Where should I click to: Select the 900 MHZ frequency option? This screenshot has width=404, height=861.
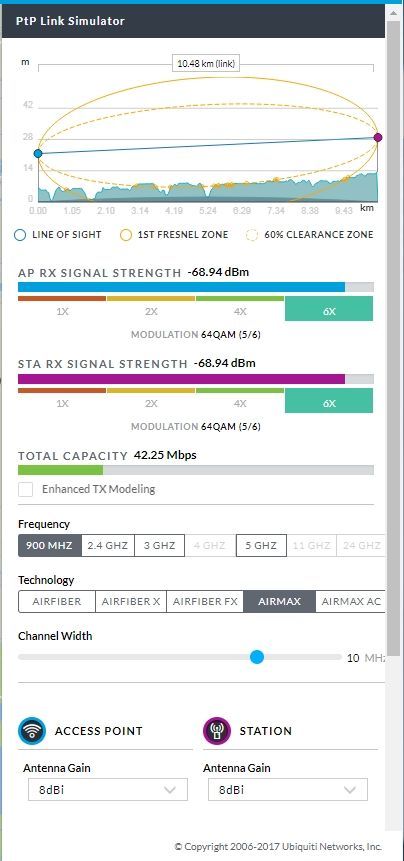[x=49, y=545]
